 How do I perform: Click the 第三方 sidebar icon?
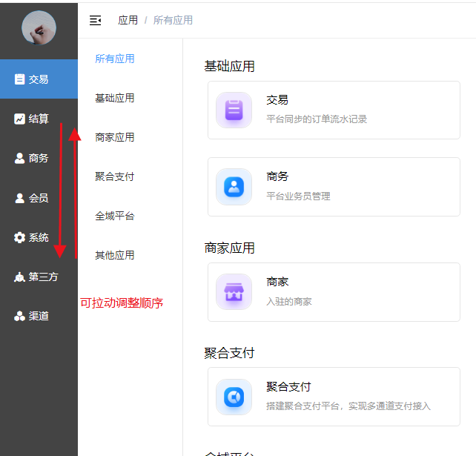coord(19,277)
